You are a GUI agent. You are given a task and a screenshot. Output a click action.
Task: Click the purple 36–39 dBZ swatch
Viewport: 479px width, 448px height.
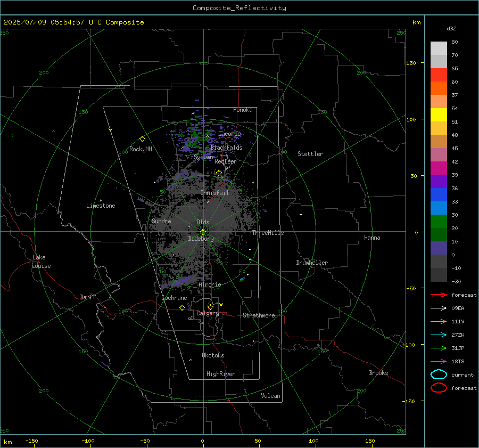[x=439, y=182]
